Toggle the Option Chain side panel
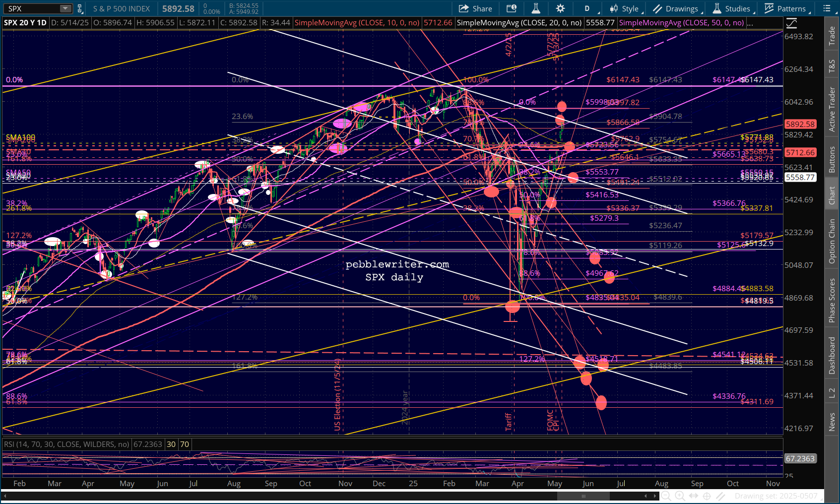 pyautogui.click(x=832, y=241)
